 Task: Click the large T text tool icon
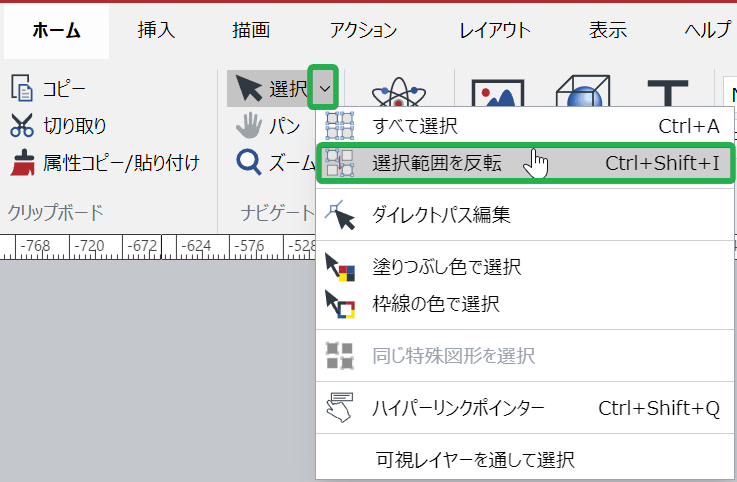point(668,93)
